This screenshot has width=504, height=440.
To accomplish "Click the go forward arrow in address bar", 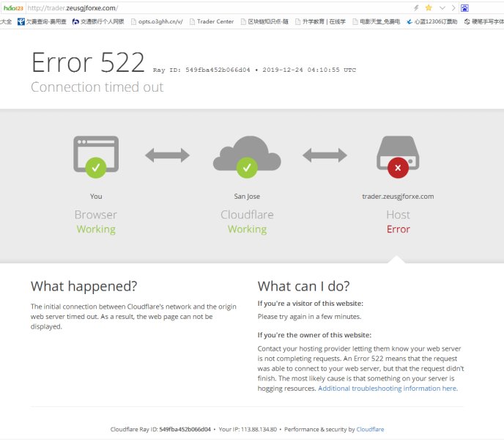I will [x=453, y=8].
